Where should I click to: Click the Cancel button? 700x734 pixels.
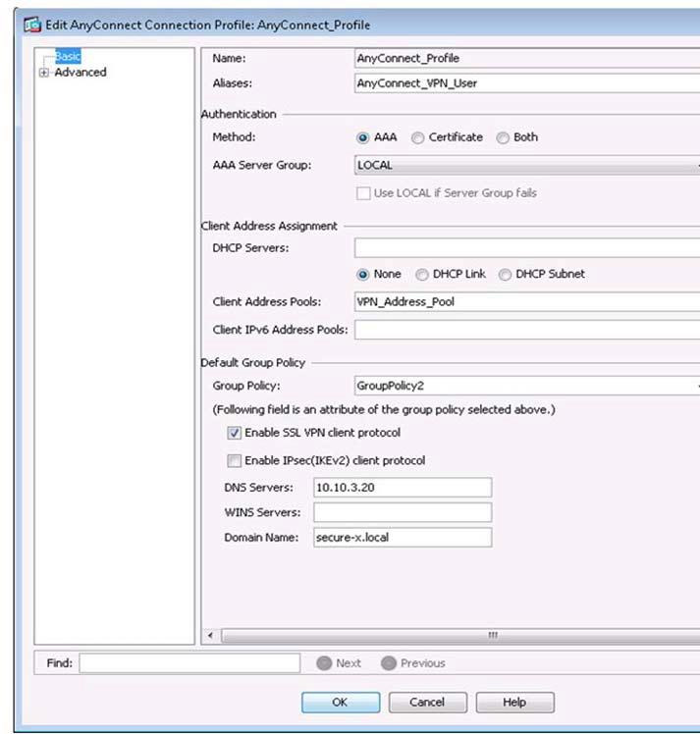[427, 703]
